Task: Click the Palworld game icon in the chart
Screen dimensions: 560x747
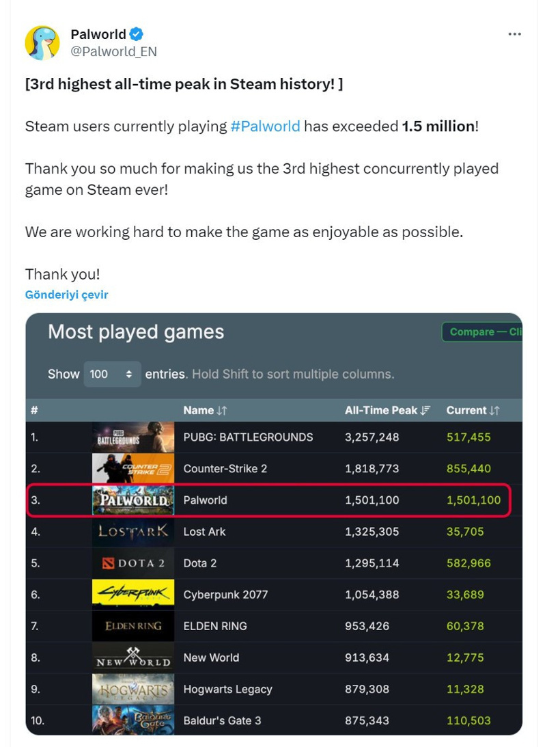Action: [x=132, y=500]
